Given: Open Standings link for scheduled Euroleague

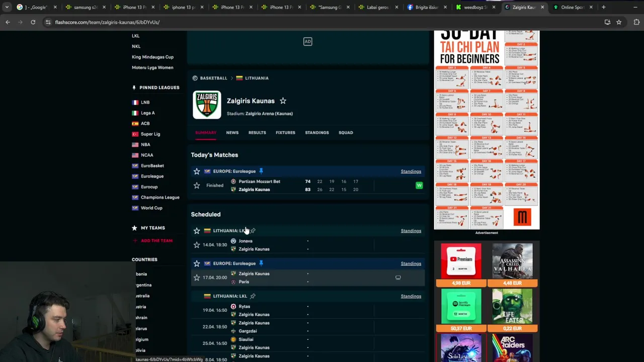Looking at the screenshot, I should click(411, 263).
